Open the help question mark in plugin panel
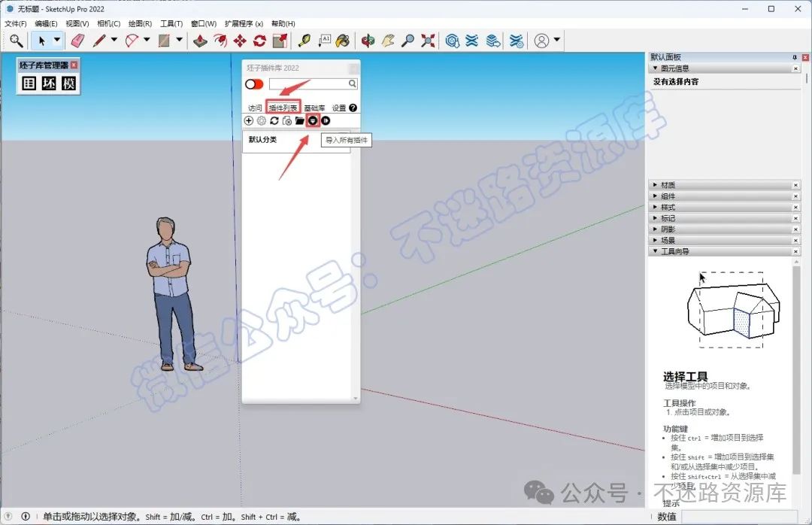 (x=353, y=108)
